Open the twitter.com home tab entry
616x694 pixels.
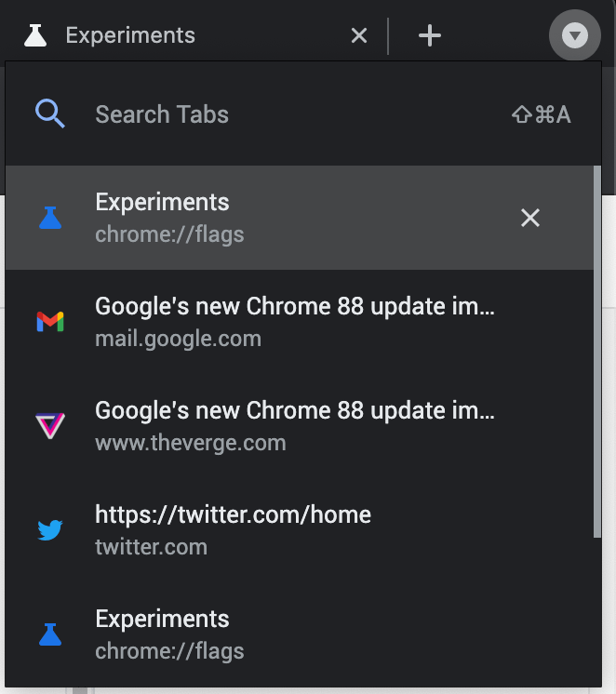(233, 530)
